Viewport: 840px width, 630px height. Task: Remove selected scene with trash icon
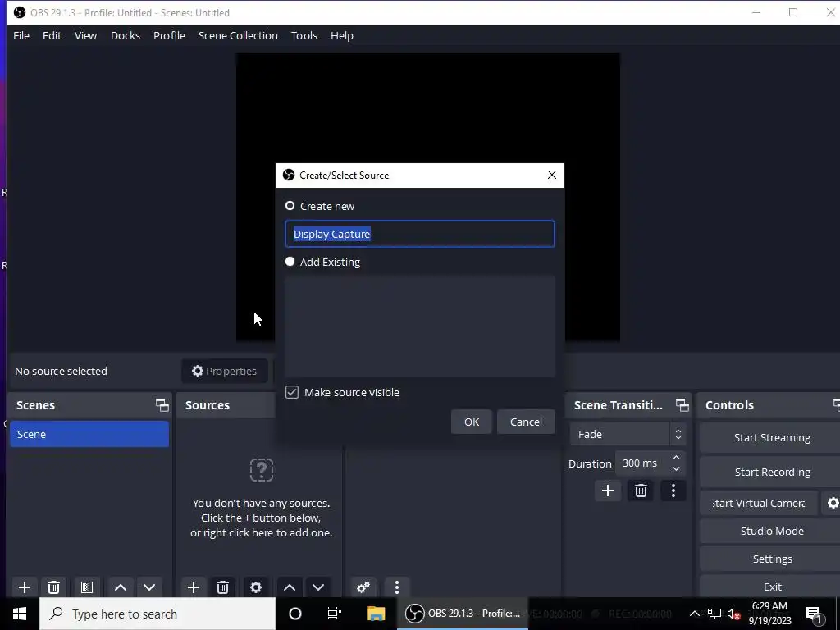[53, 587]
